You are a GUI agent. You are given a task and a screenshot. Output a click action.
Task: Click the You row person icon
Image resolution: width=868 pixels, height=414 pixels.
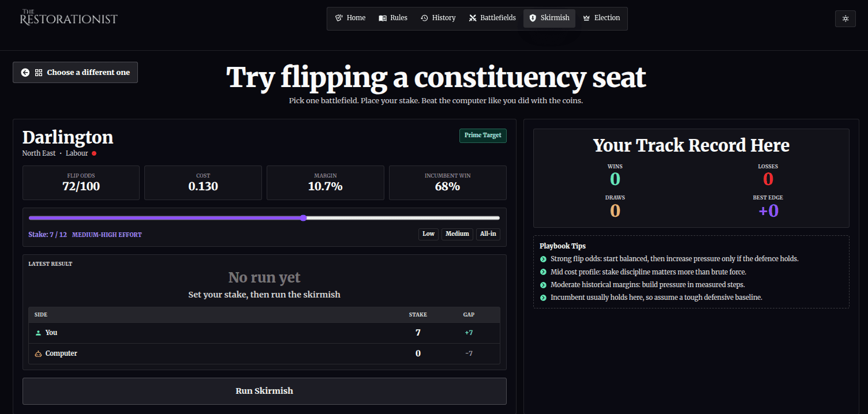coord(39,333)
